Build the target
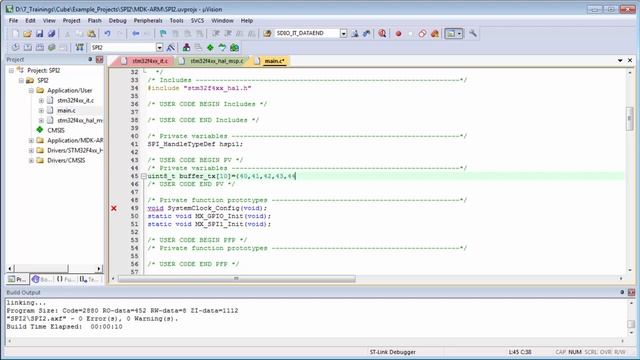 click(27, 47)
